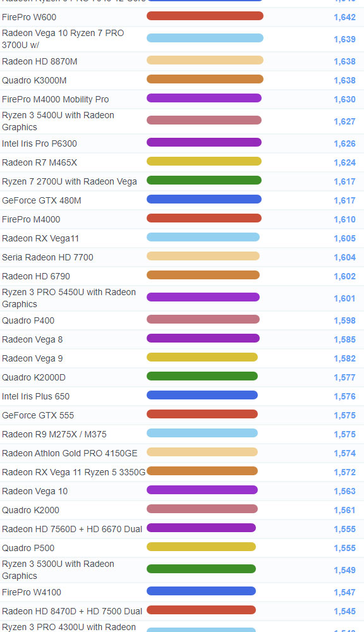Select Radeon RX Vega 11 Ryzen 5 3350G
364x632 pixels.
pyautogui.click(x=74, y=472)
